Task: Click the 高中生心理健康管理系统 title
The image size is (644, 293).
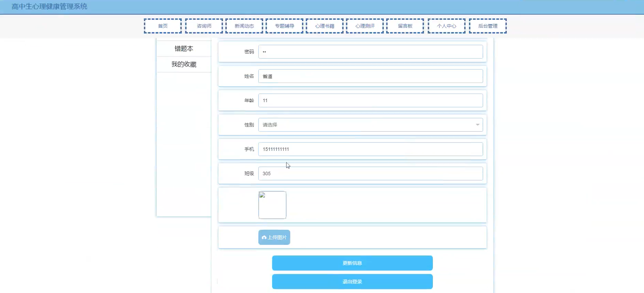Action: click(49, 6)
